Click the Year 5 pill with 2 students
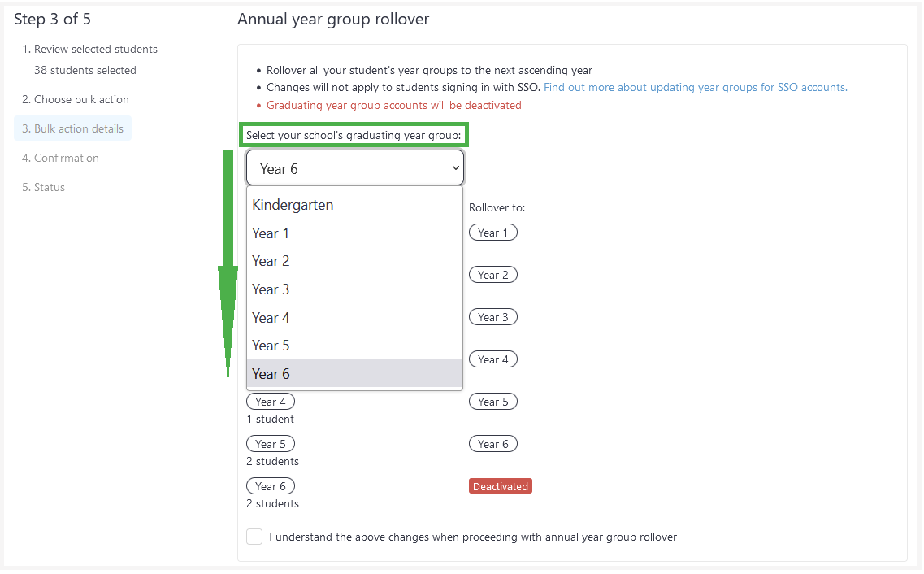The height and width of the screenshot is (574, 924). (271, 444)
